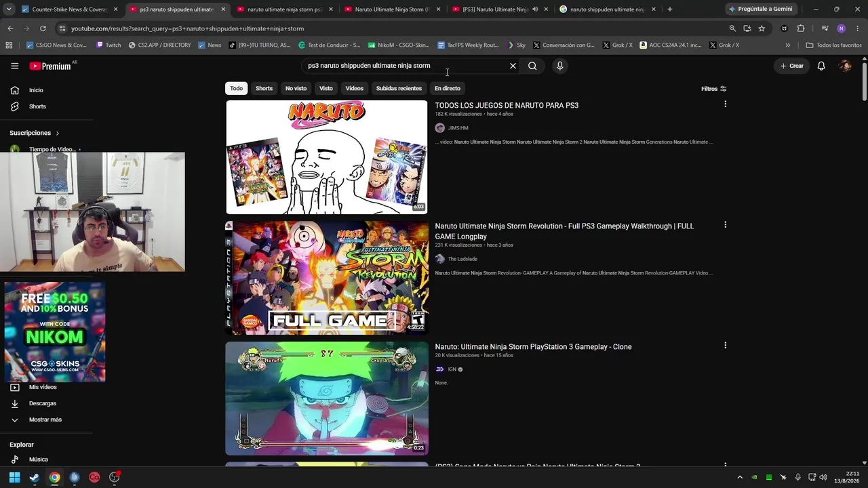
Task: Open Steam from the taskbar
Action: (35, 477)
